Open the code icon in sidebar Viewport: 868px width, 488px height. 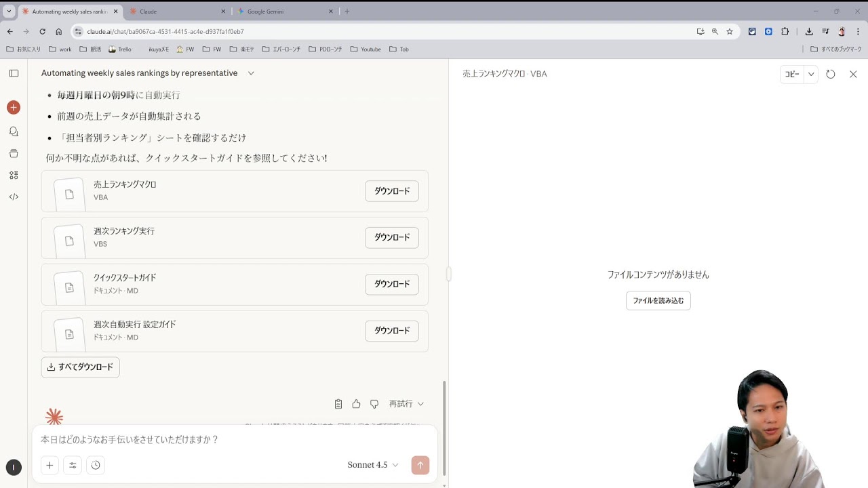[14, 197]
